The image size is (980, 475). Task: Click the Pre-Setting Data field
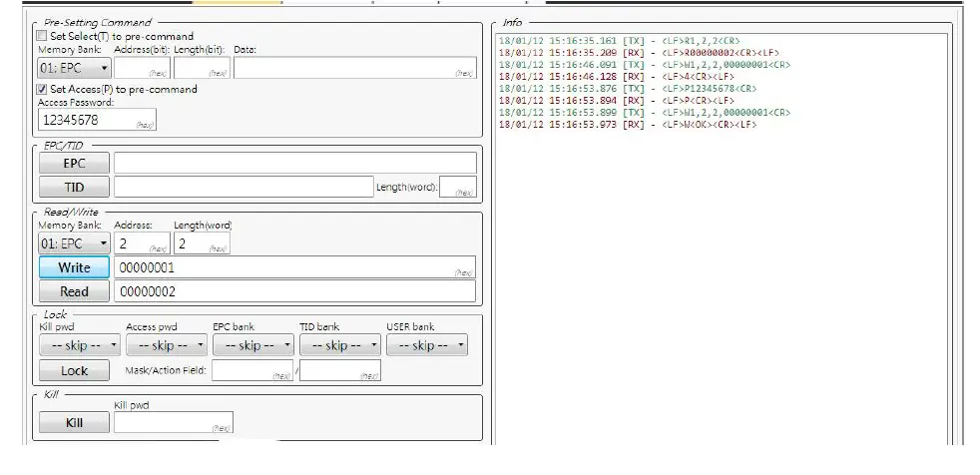pyautogui.click(x=355, y=68)
